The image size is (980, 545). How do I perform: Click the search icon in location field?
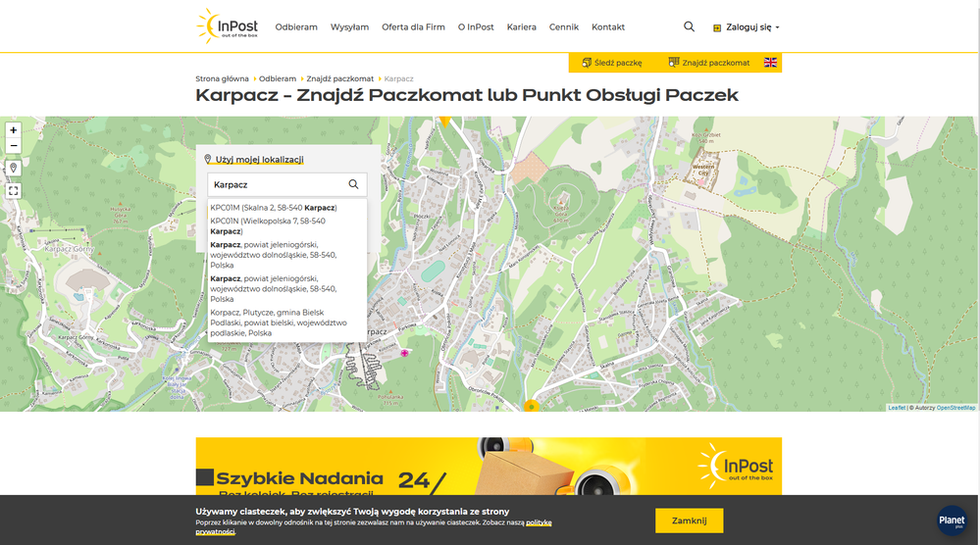pos(353,184)
